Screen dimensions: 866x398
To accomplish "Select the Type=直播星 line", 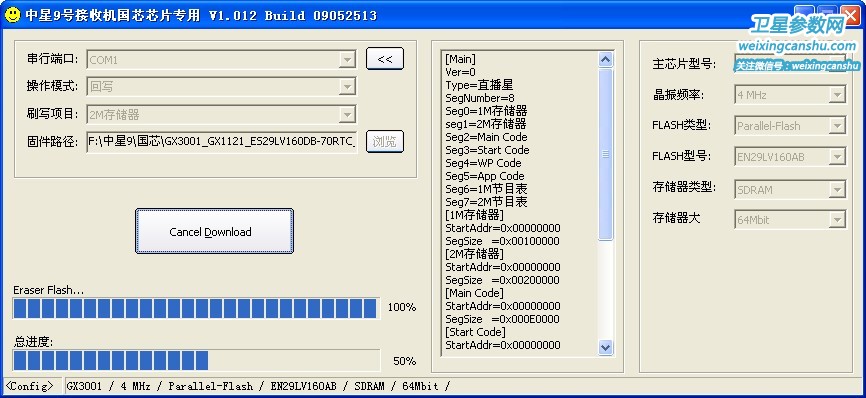I will (479, 85).
